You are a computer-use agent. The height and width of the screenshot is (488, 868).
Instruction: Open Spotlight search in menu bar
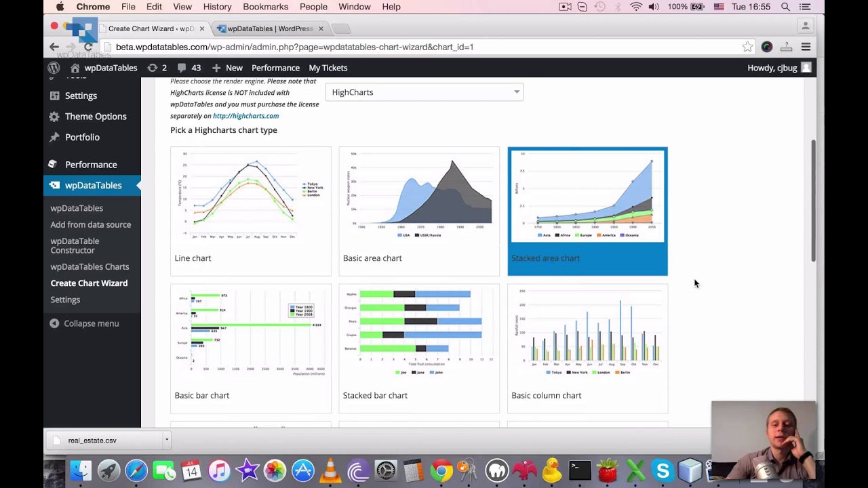[x=785, y=7]
